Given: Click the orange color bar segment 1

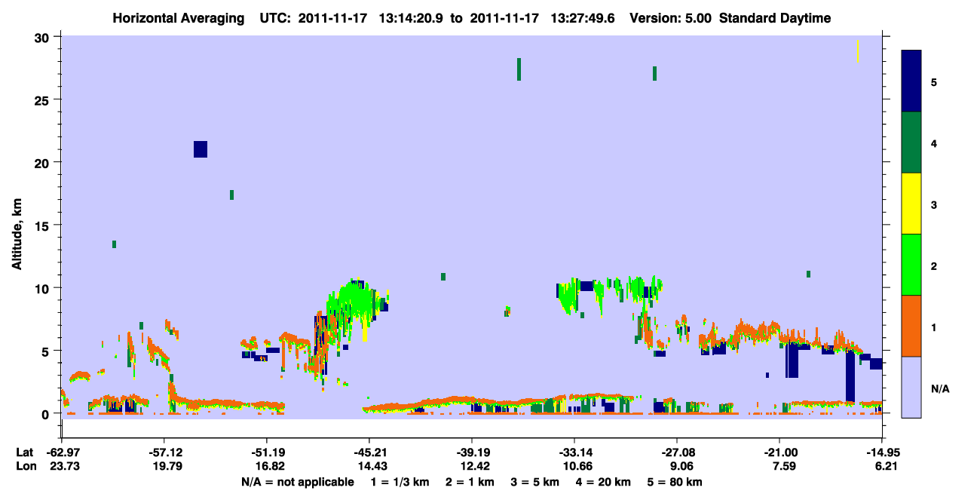Looking at the screenshot, I should point(911,326).
